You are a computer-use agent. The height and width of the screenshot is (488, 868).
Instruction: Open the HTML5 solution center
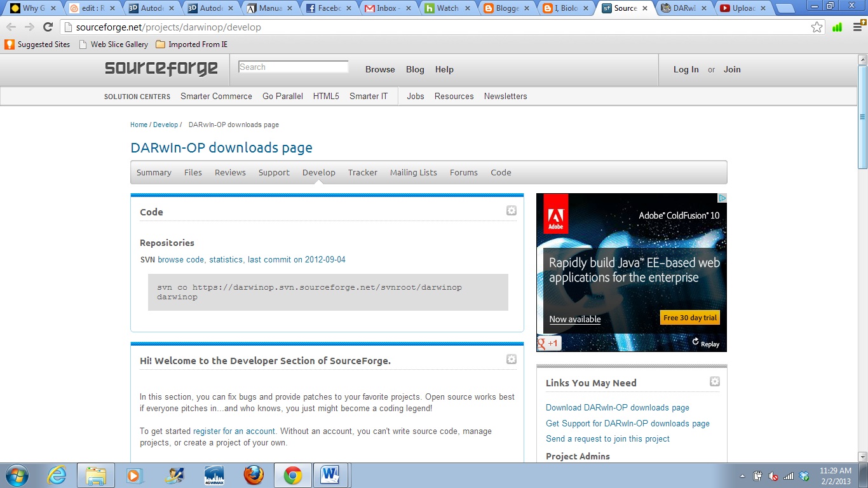(326, 96)
